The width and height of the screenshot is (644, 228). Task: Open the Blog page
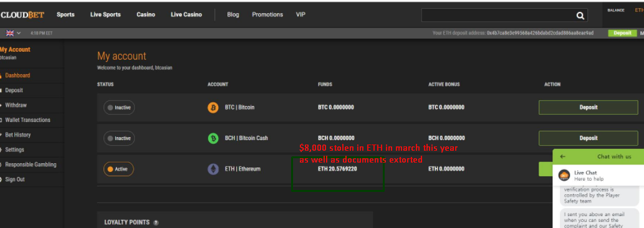[233, 14]
